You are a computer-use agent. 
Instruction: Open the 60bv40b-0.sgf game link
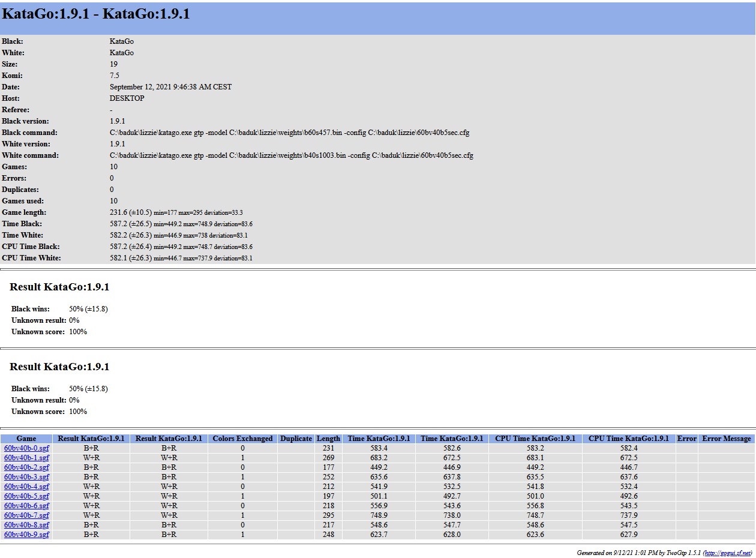[x=26, y=448]
